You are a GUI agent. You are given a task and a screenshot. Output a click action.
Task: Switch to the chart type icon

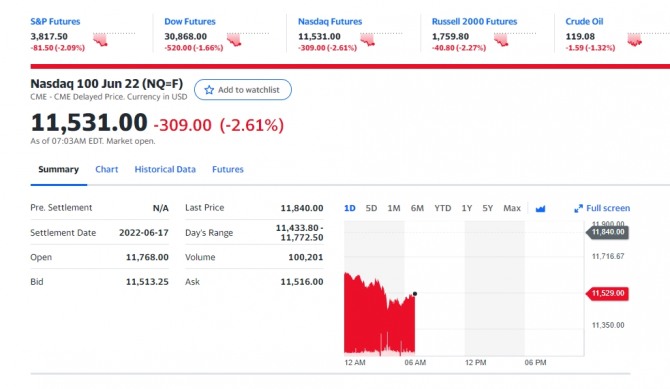point(540,209)
